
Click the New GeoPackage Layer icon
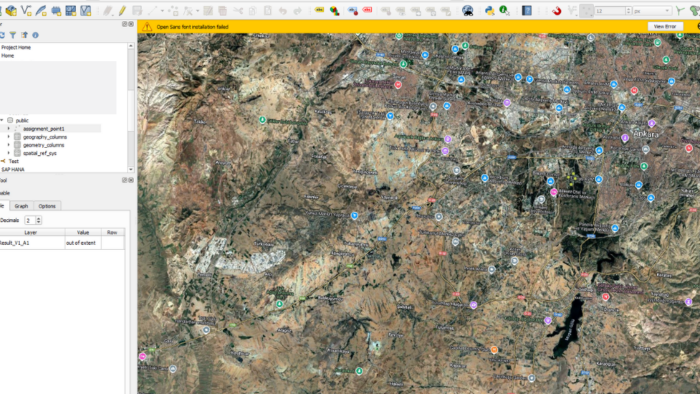coord(11,10)
